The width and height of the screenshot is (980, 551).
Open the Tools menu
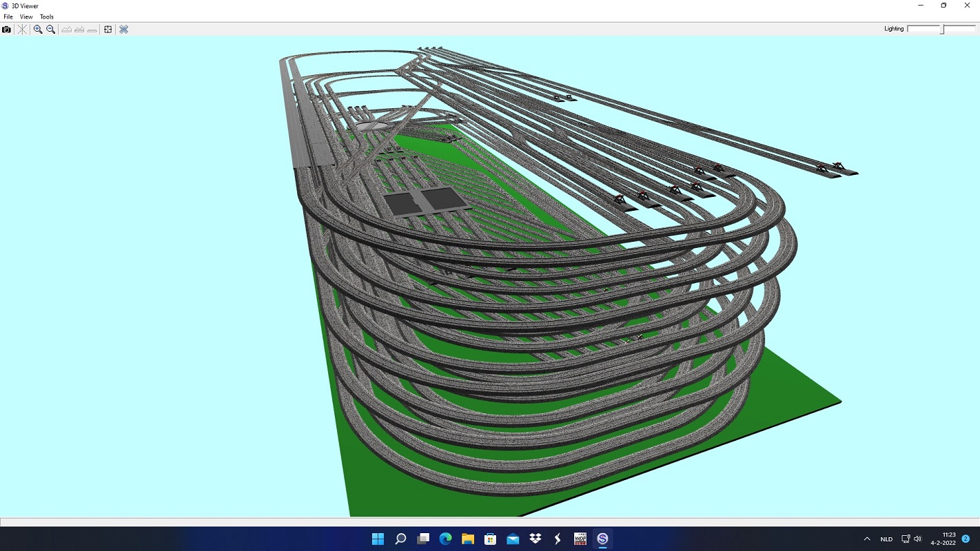(47, 17)
